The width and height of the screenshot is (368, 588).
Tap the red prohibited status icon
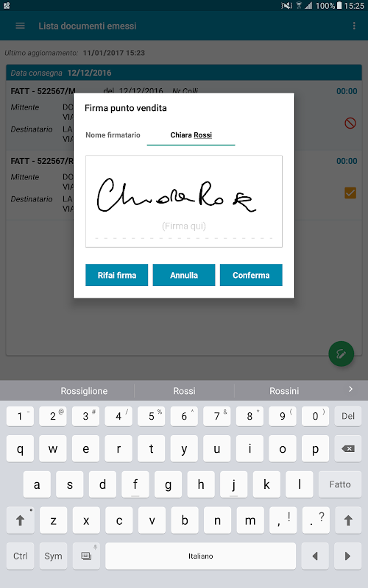pos(350,123)
